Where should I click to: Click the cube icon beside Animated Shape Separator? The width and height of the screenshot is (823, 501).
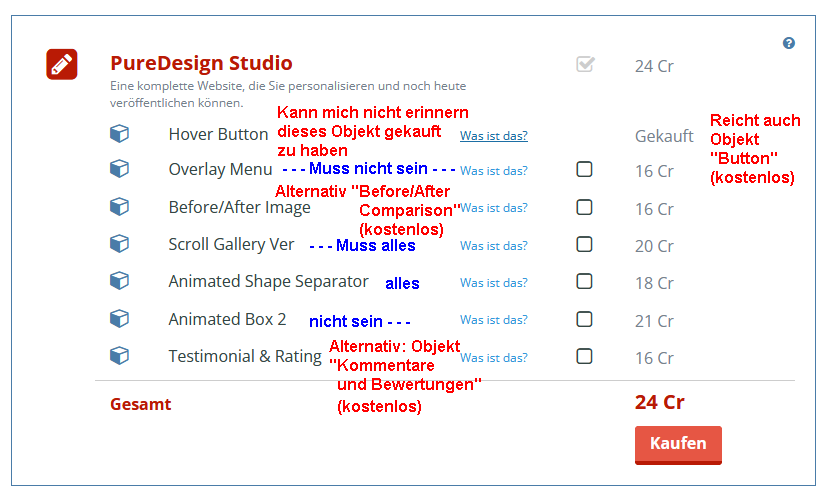pos(120,282)
